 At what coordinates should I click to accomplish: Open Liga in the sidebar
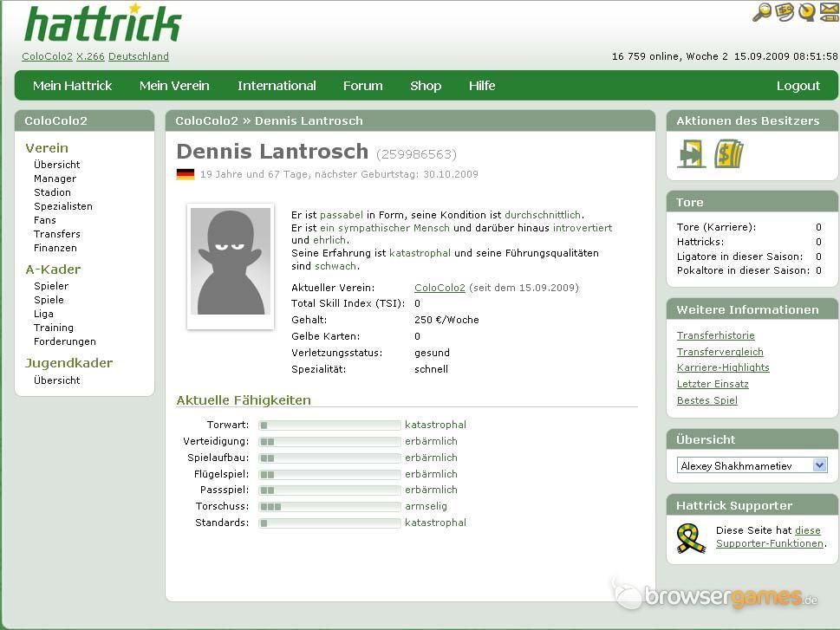(43, 314)
